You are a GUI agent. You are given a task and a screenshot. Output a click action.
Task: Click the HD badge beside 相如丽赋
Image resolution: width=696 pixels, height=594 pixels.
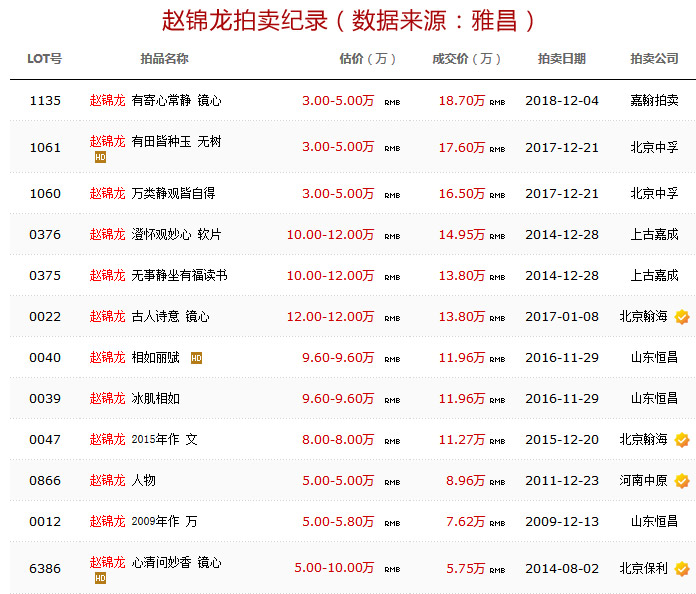click(x=196, y=357)
